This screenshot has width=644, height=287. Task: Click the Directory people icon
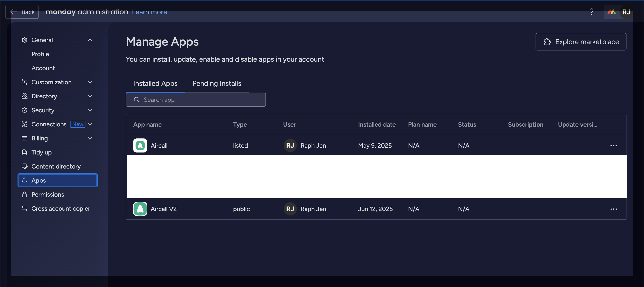[x=25, y=96]
